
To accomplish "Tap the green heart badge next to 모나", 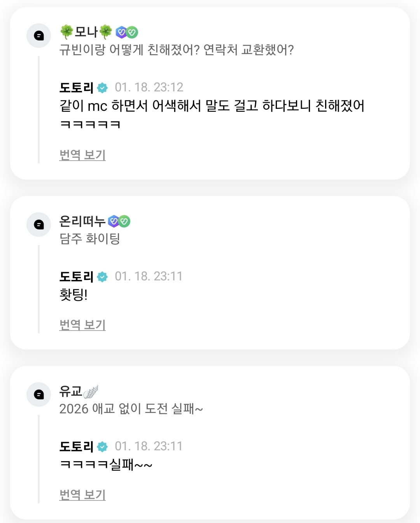I will point(133,32).
